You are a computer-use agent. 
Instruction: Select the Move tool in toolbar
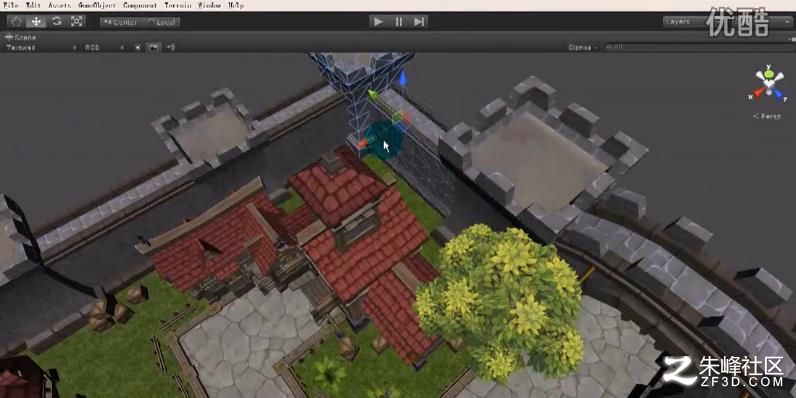click(x=36, y=21)
